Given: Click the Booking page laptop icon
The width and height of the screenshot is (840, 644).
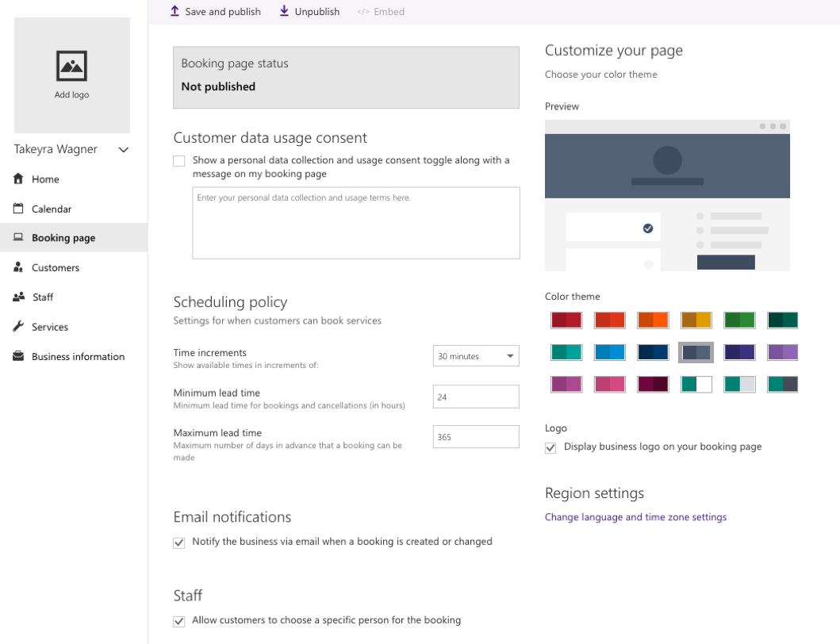Looking at the screenshot, I should (x=18, y=237).
